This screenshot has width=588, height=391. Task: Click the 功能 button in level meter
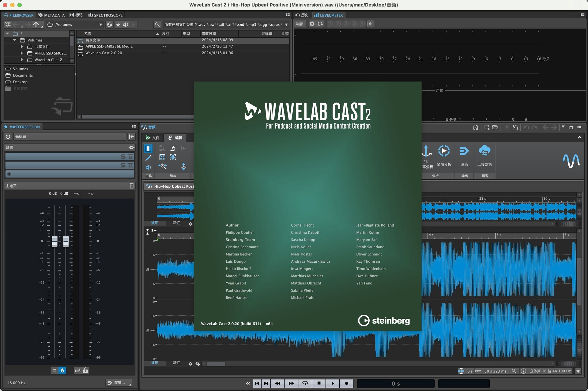pyautogui.click(x=299, y=24)
